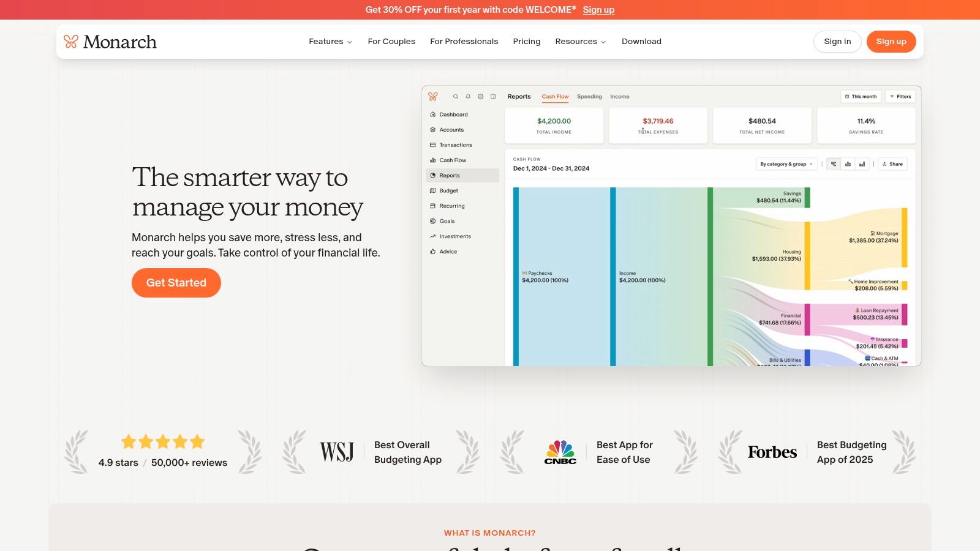Click the WSJ logo badge

[x=336, y=452]
